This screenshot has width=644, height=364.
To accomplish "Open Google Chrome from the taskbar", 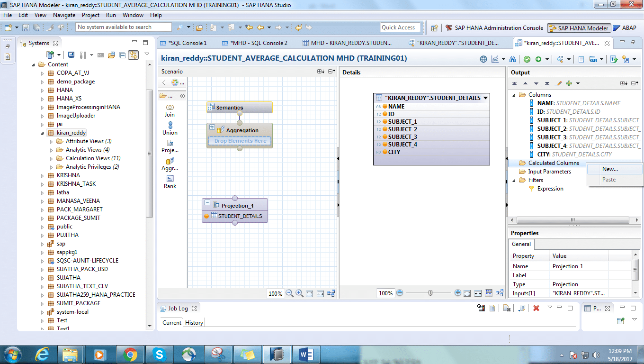I will 130,354.
